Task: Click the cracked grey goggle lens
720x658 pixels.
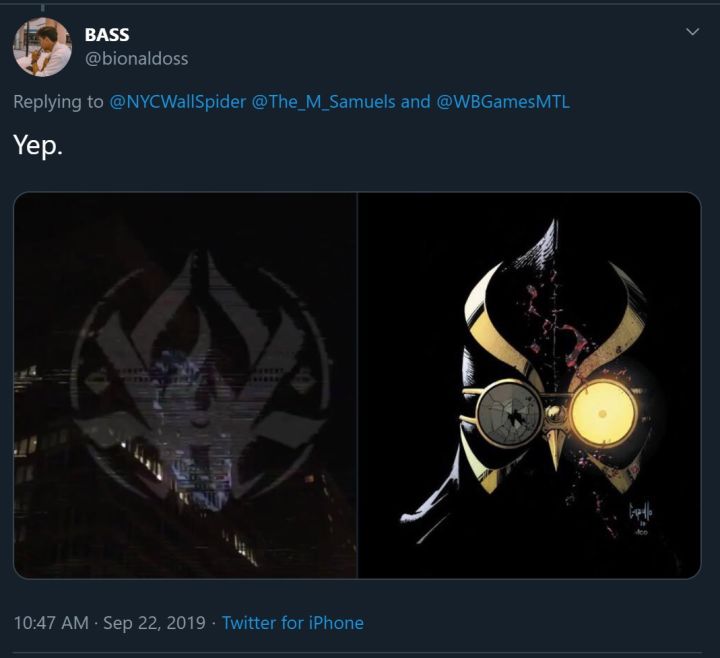Action: click(x=508, y=415)
